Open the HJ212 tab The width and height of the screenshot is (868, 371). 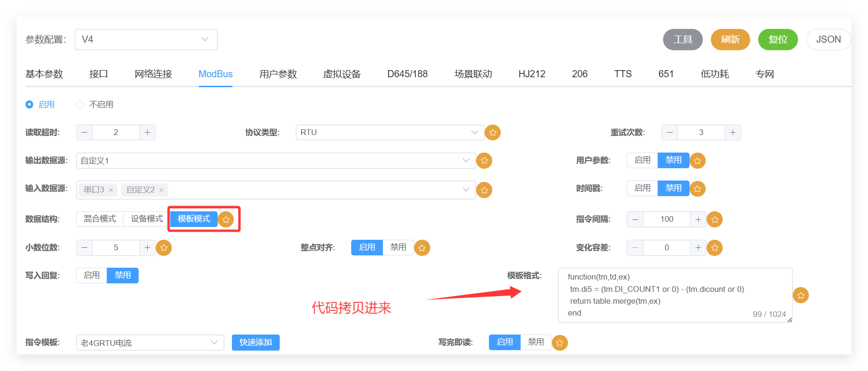532,74
